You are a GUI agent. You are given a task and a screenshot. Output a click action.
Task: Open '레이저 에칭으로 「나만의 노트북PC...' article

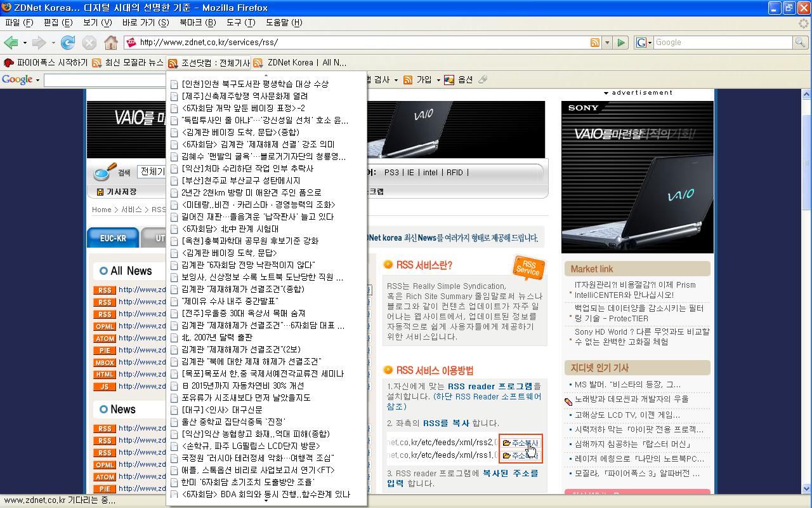639,458
